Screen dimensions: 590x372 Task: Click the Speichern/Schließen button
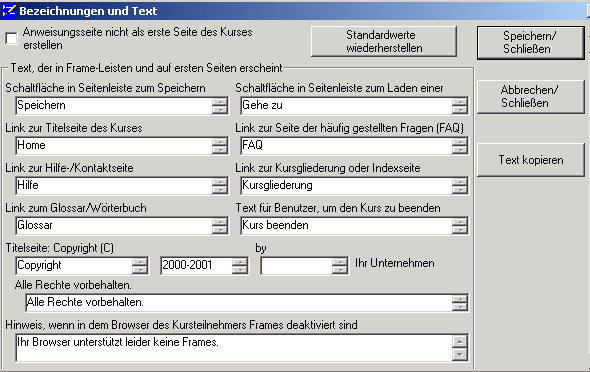click(531, 43)
